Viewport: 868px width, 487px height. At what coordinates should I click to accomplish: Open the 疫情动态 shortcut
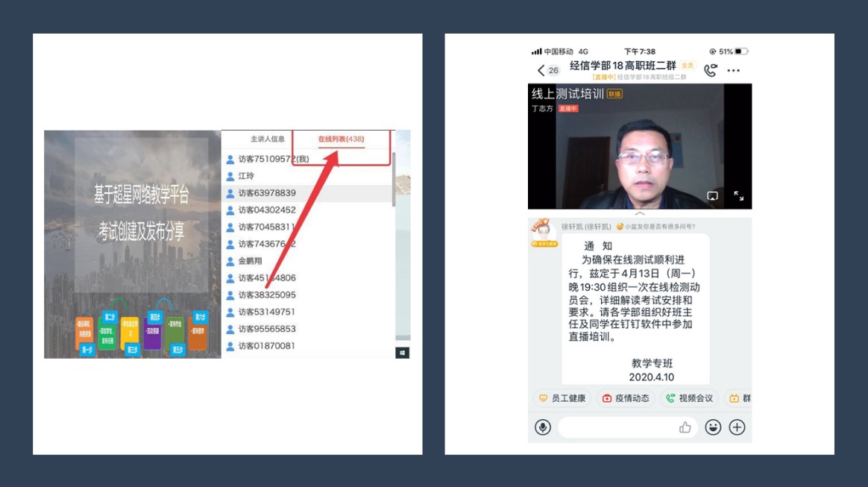(626, 398)
